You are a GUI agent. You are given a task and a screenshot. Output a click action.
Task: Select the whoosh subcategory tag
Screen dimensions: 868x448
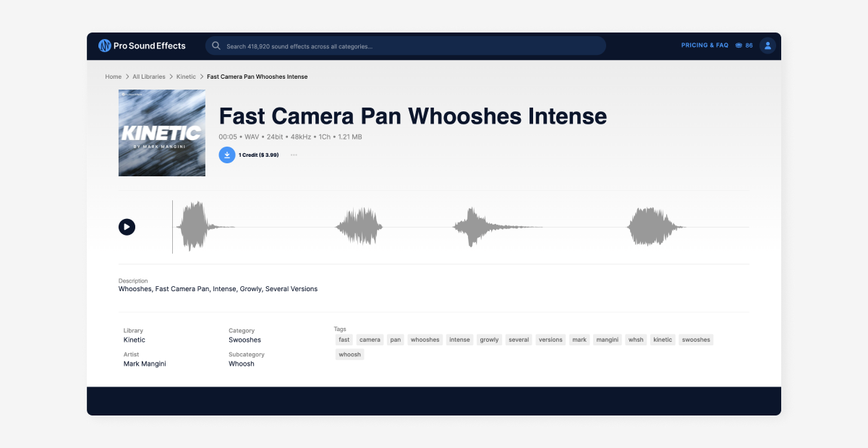point(349,354)
